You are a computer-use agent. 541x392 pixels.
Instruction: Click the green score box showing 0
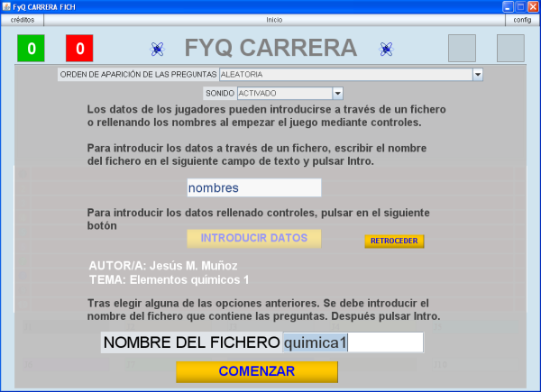(31, 49)
